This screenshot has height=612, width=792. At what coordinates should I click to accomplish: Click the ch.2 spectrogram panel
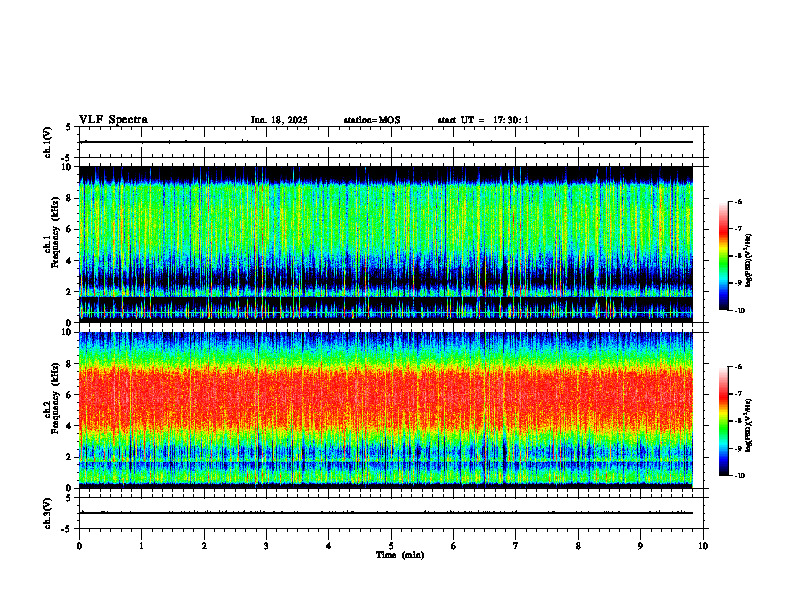coord(386,410)
